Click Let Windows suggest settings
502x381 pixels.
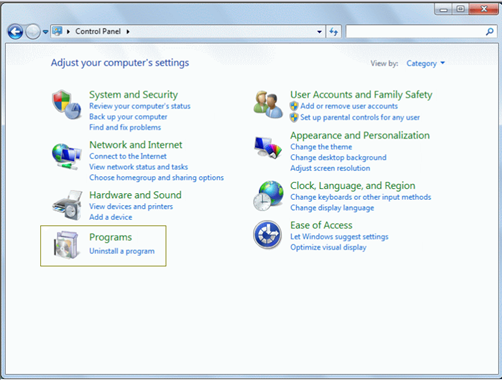click(x=339, y=237)
